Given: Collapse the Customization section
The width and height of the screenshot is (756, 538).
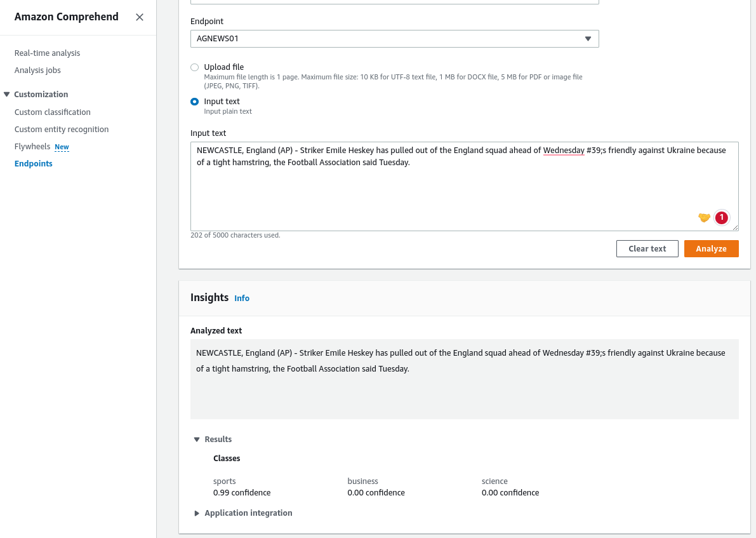Looking at the screenshot, I should pyautogui.click(x=7, y=94).
